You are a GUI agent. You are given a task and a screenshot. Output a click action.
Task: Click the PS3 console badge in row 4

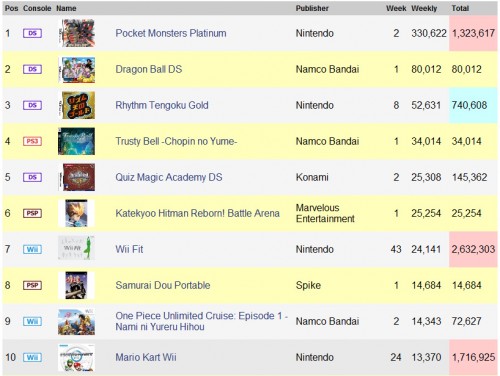point(32,141)
